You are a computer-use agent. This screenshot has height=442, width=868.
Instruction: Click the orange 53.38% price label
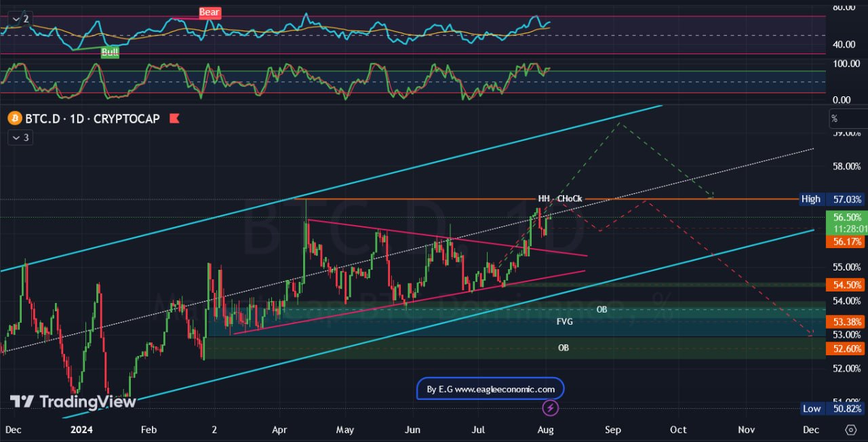(x=846, y=321)
